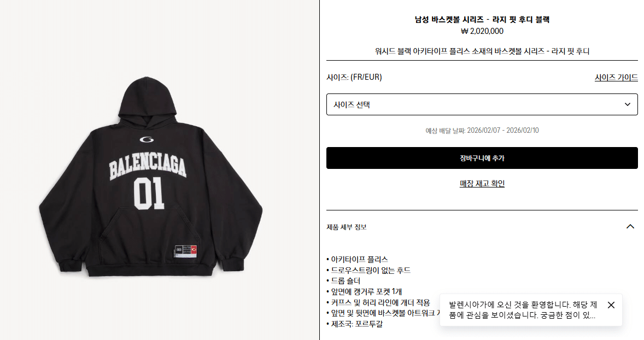Viewport: 644px width, 340px height.
Task: Open the 발렌시아가 welcome chat message
Action: (523, 310)
